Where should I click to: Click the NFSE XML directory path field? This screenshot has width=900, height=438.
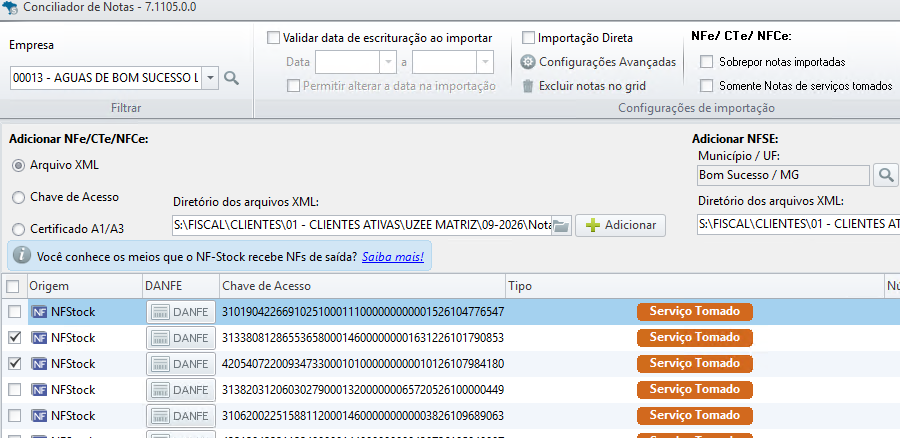(799, 225)
